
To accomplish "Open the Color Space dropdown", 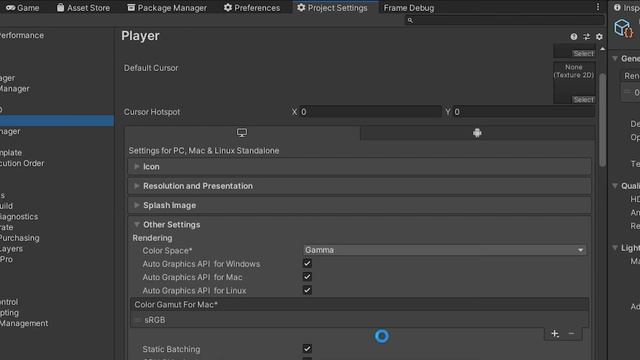I will tap(444, 250).
